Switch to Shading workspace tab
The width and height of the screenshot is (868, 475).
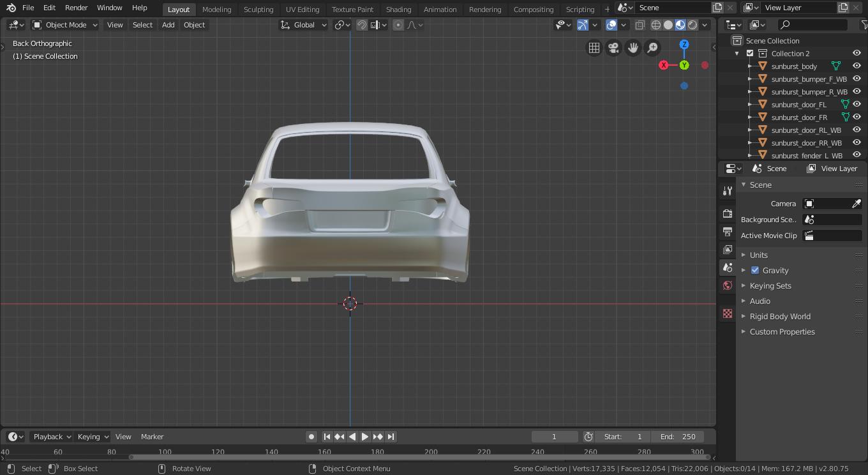[x=398, y=9]
